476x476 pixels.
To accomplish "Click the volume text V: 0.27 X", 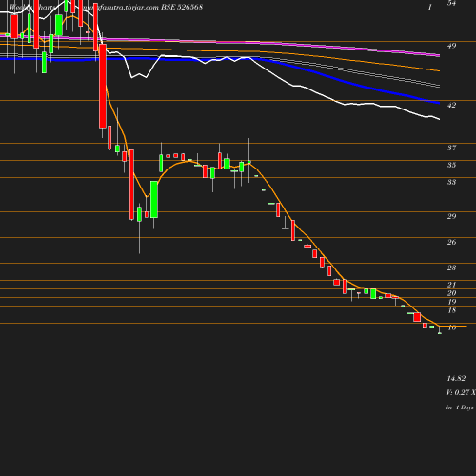I will pyautogui.click(x=461, y=392).
